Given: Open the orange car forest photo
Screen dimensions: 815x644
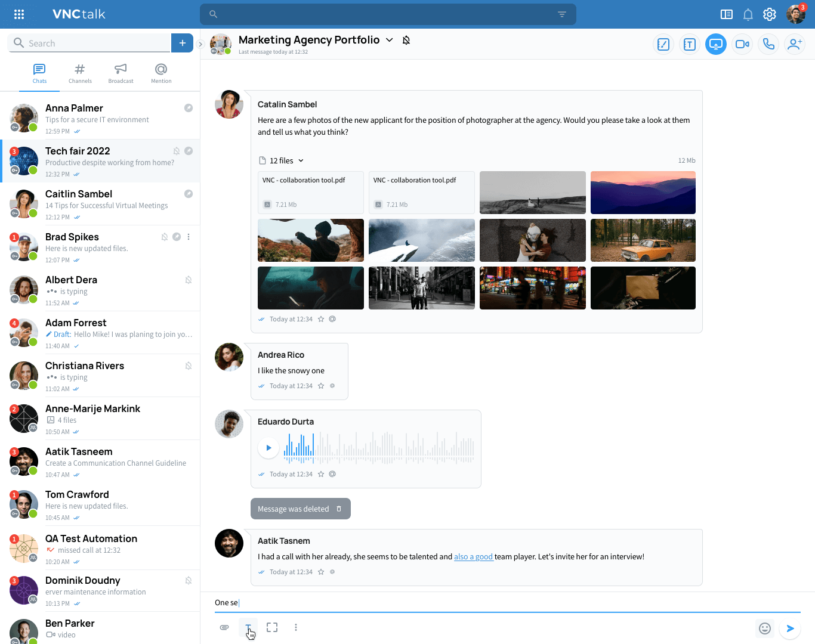Looking at the screenshot, I should click(643, 240).
